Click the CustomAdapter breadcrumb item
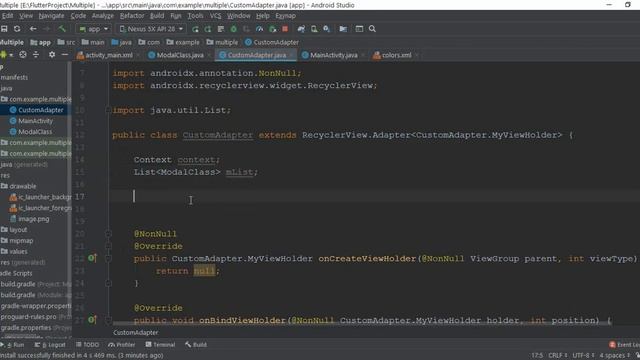This screenshot has width=640, height=360. point(272,42)
